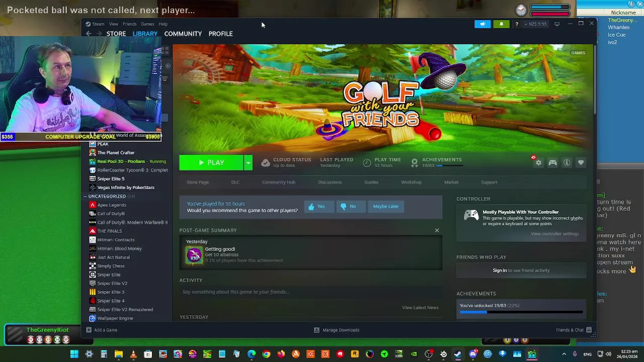Open Firefox from taskbar
The height and width of the screenshot is (362, 644).
(281, 354)
